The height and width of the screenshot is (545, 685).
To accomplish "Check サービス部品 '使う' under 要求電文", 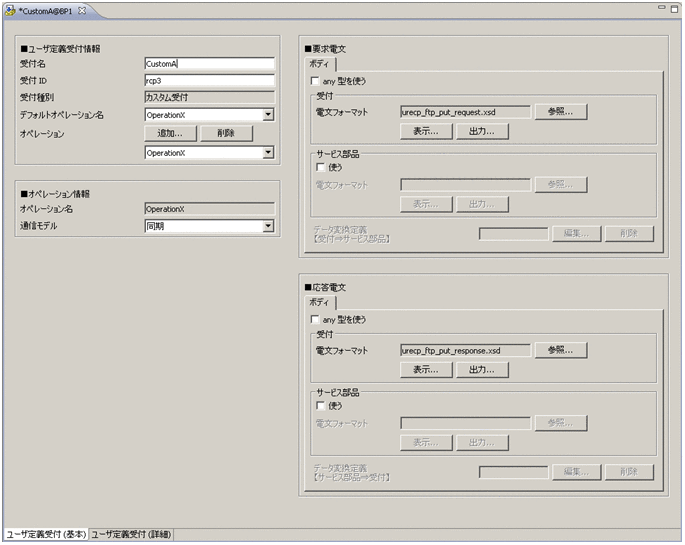I will click(x=321, y=167).
